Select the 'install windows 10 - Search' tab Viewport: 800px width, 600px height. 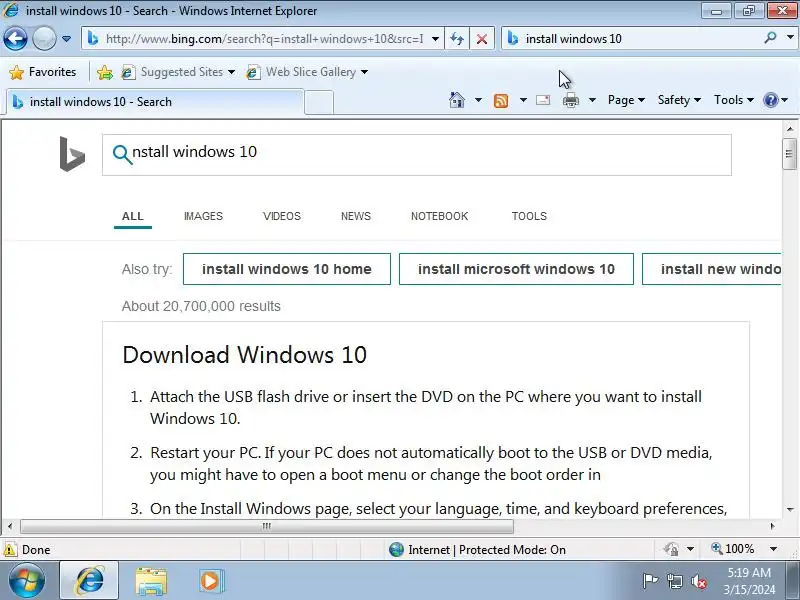coord(155,102)
